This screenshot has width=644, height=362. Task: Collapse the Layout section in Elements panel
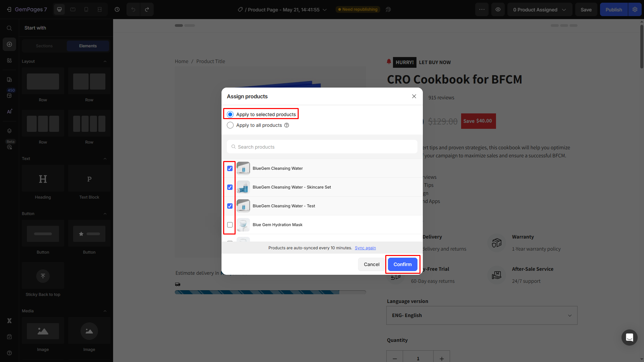point(105,61)
